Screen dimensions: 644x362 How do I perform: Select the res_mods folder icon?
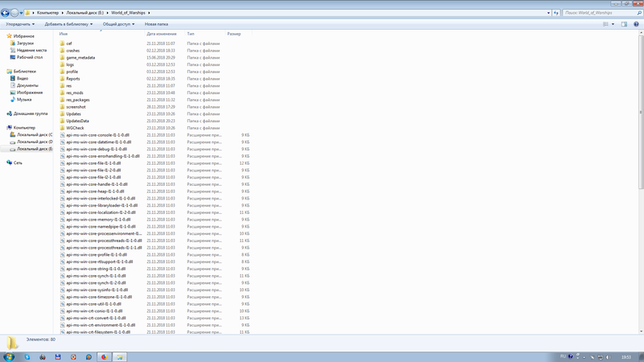(63, 93)
